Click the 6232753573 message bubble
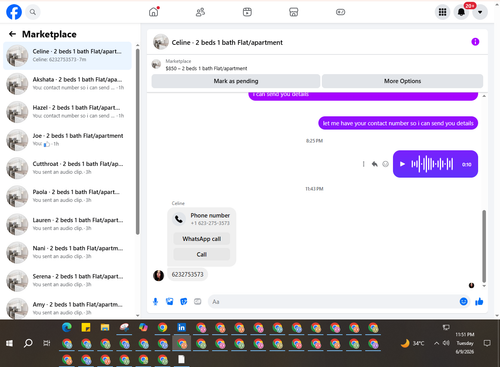 point(187,274)
